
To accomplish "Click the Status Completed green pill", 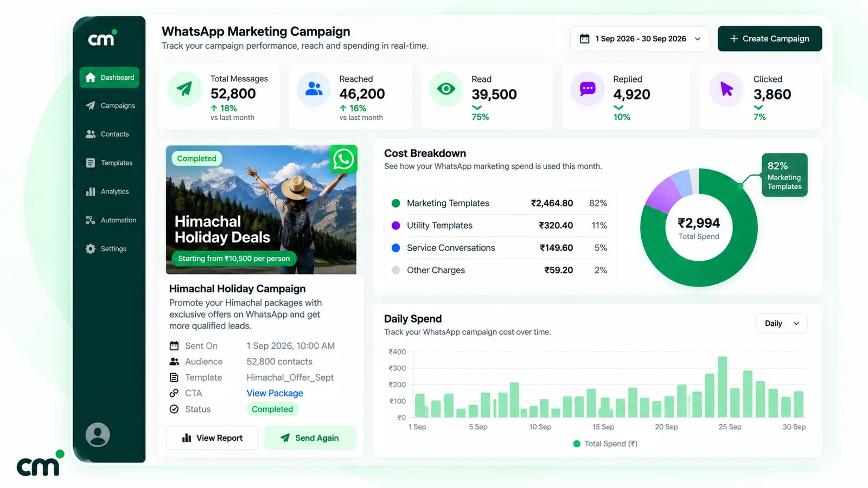I will [x=272, y=409].
